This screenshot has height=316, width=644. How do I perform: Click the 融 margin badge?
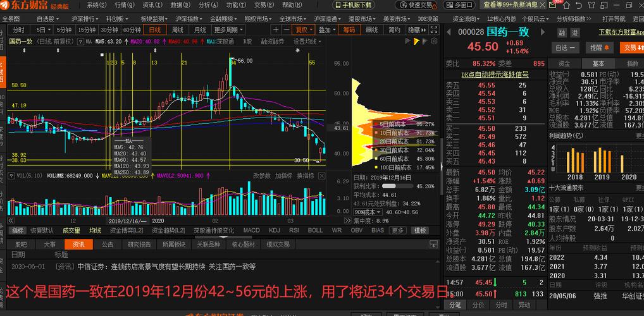tap(562, 33)
